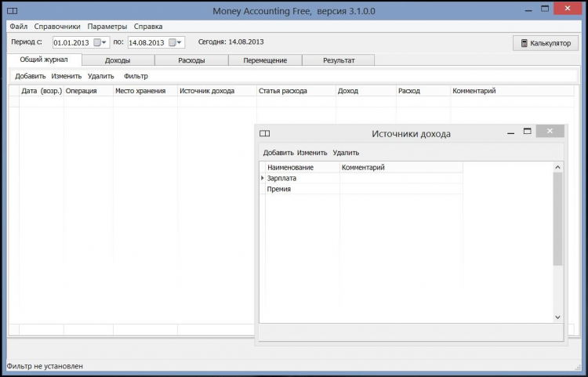Open the Файл menu

pyautogui.click(x=18, y=27)
